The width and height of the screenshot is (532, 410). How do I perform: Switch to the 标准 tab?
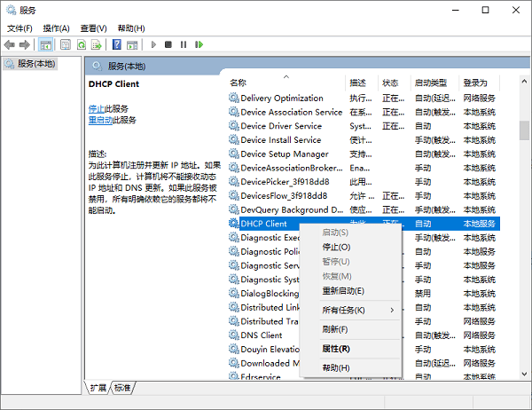[x=122, y=388]
